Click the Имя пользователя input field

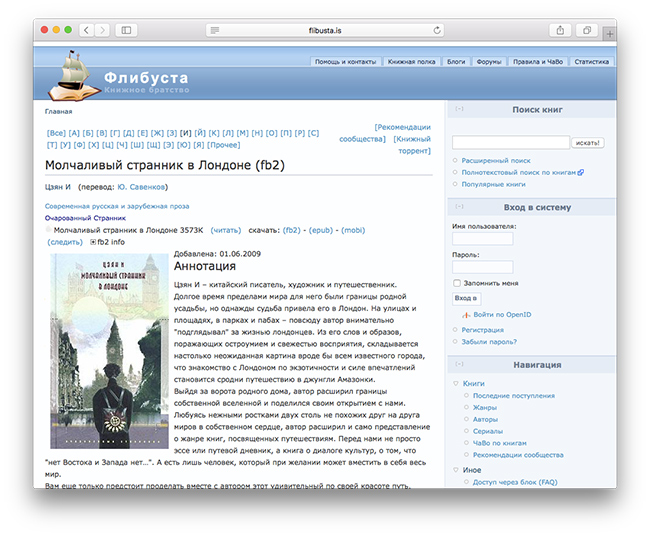[x=483, y=239]
